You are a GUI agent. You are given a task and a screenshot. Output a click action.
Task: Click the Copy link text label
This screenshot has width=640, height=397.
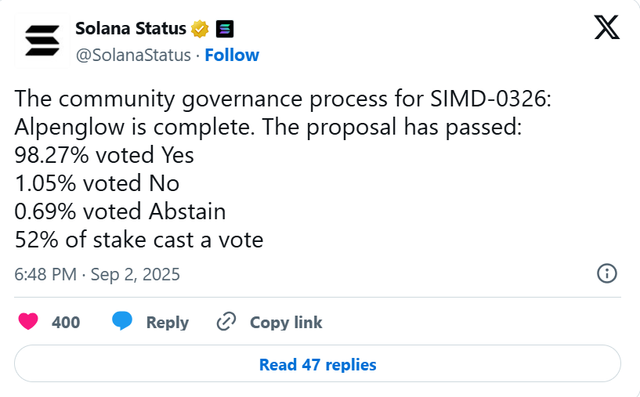click(x=286, y=322)
